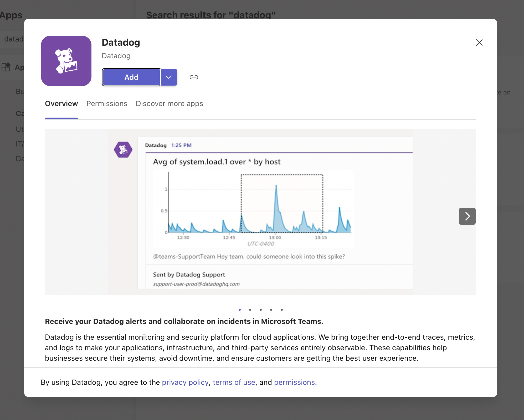Viewport: 524px width, 420px height.
Task: Toggle the fourth carousel dot indicator
Action: tap(271, 309)
